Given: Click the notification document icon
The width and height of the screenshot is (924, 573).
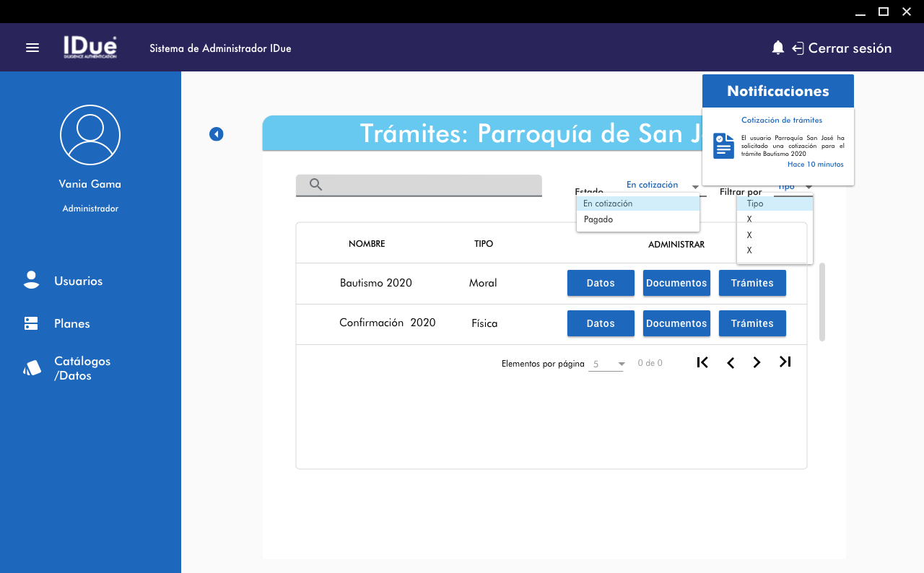Looking at the screenshot, I should (x=723, y=146).
